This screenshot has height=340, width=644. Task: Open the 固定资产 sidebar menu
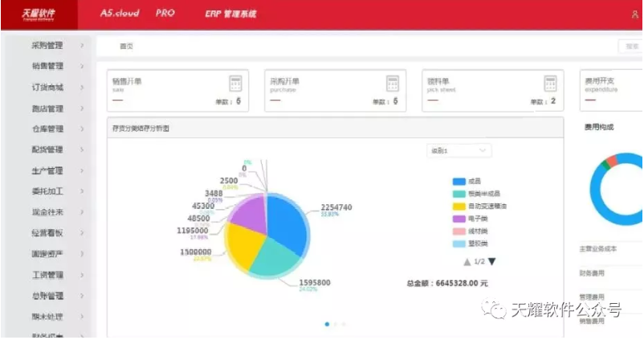click(47, 254)
